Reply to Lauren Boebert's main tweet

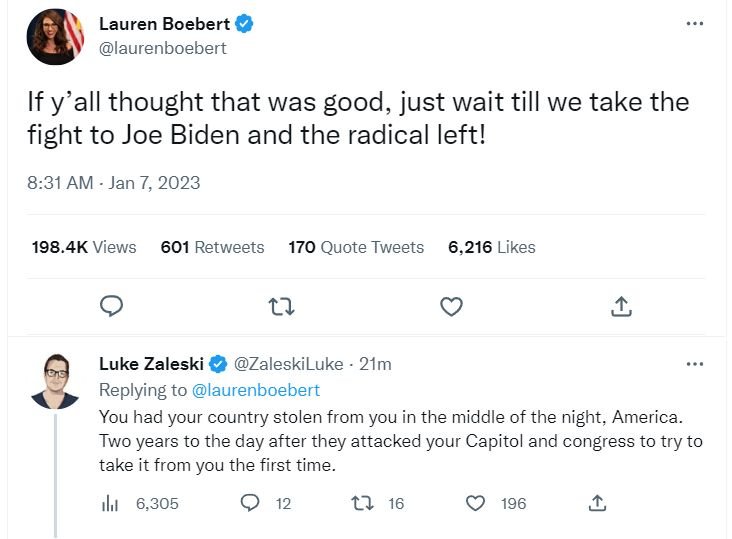112,306
